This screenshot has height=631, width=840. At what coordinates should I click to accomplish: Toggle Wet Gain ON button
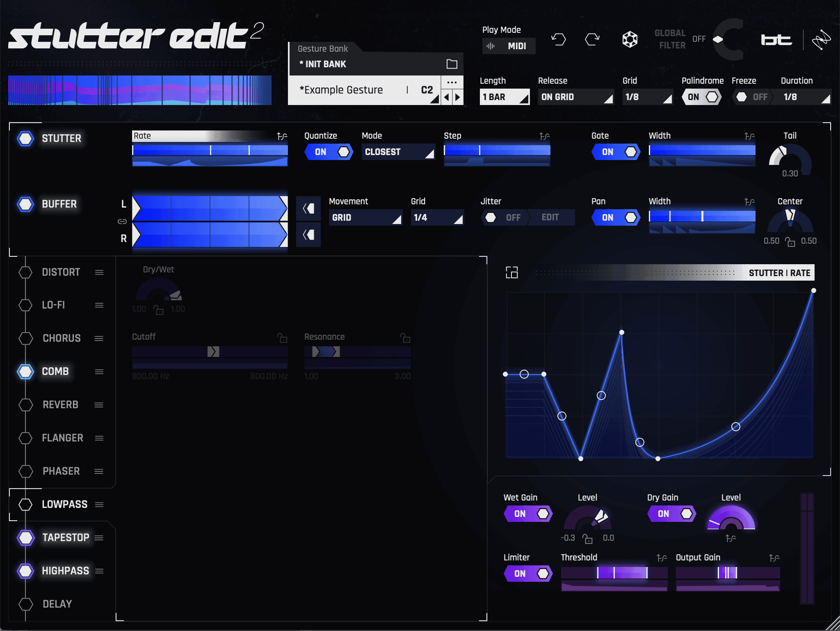point(528,514)
